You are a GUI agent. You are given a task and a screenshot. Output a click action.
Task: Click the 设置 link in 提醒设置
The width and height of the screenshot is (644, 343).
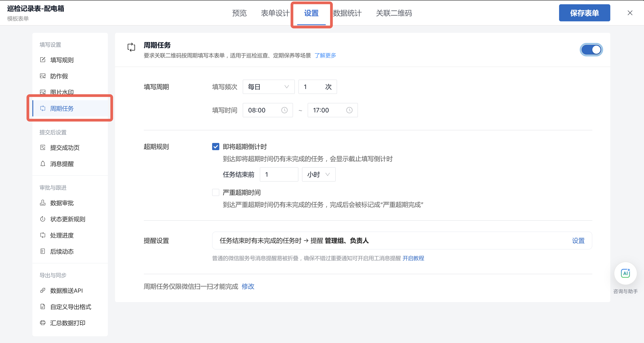[578, 241]
